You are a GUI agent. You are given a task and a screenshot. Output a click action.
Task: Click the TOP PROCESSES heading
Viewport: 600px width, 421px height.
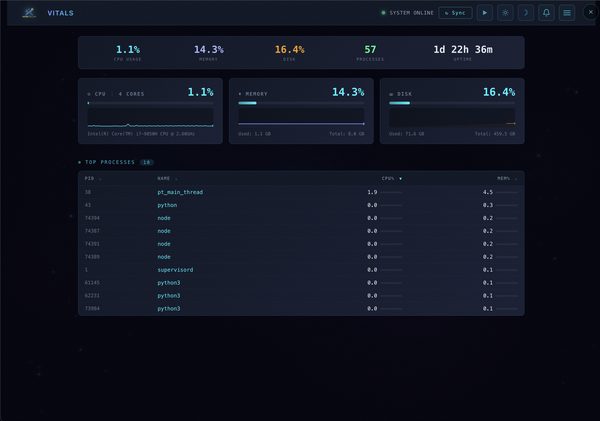(110, 162)
